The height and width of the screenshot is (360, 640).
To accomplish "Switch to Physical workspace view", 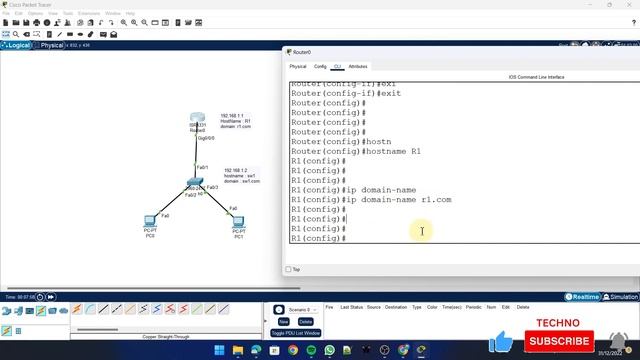I will click(49, 45).
